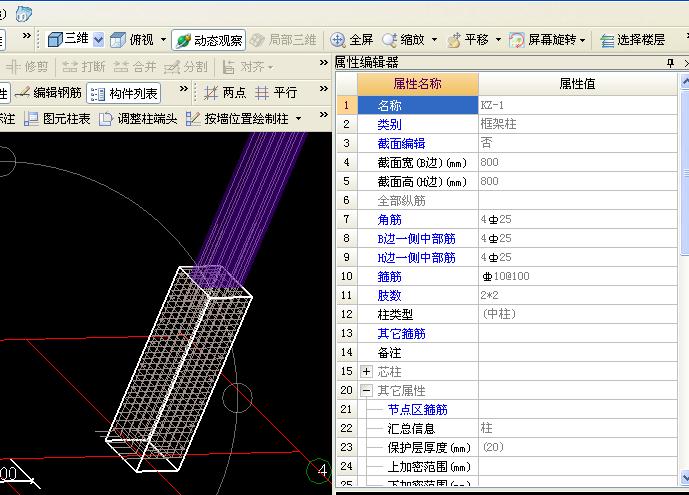Click the 3D cube 三维 view icon

[x=55, y=40]
